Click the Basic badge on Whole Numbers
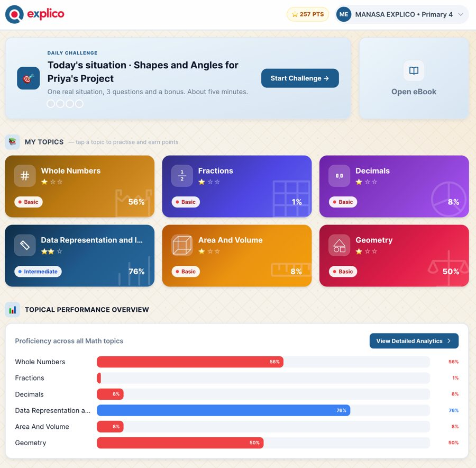 (x=29, y=202)
